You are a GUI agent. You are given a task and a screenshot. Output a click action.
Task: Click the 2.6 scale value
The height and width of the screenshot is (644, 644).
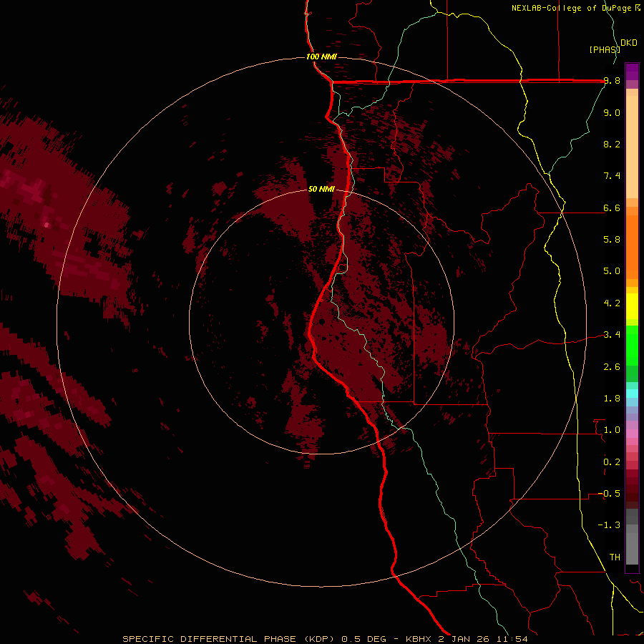point(612,367)
